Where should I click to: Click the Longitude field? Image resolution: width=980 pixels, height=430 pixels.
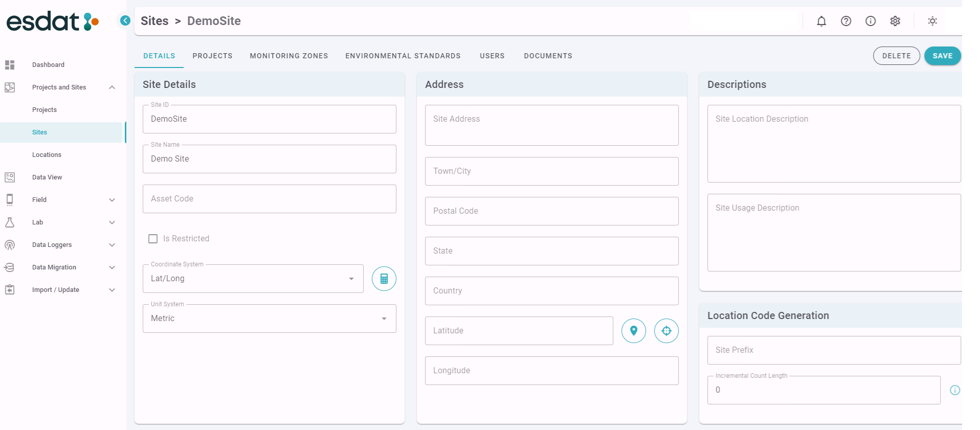(x=552, y=371)
